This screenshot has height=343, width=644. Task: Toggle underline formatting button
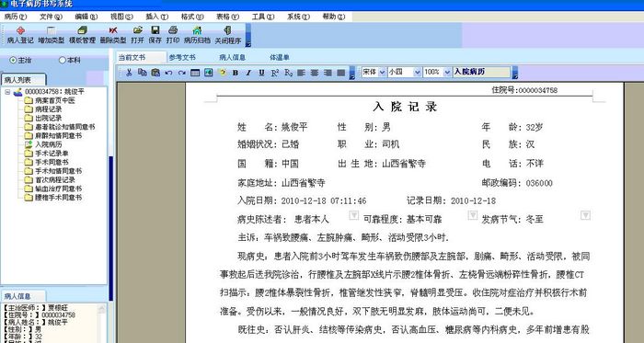coord(261,73)
